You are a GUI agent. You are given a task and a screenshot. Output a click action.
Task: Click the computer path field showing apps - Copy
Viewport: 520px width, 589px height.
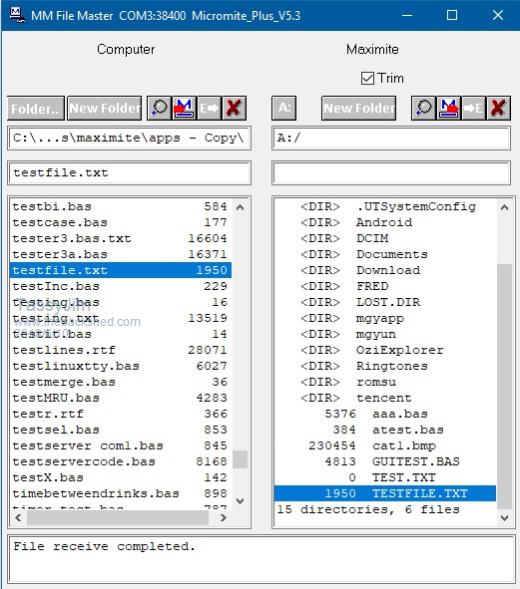[x=129, y=138]
